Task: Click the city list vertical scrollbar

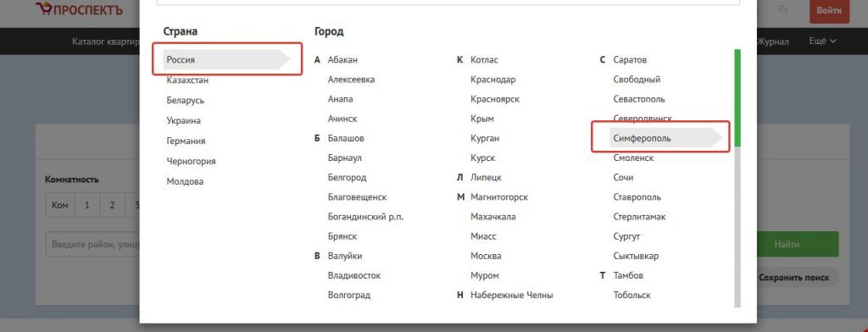Action: click(737, 178)
